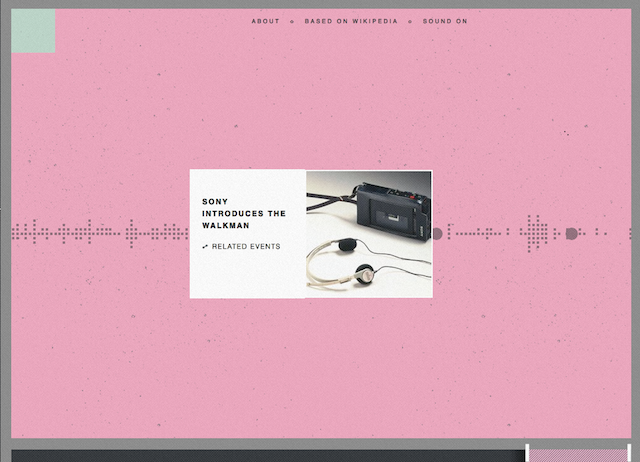This screenshot has width=640, height=462.
Task: Click the pink striped timeline range bar
Action: pyautogui.click(x=578, y=456)
